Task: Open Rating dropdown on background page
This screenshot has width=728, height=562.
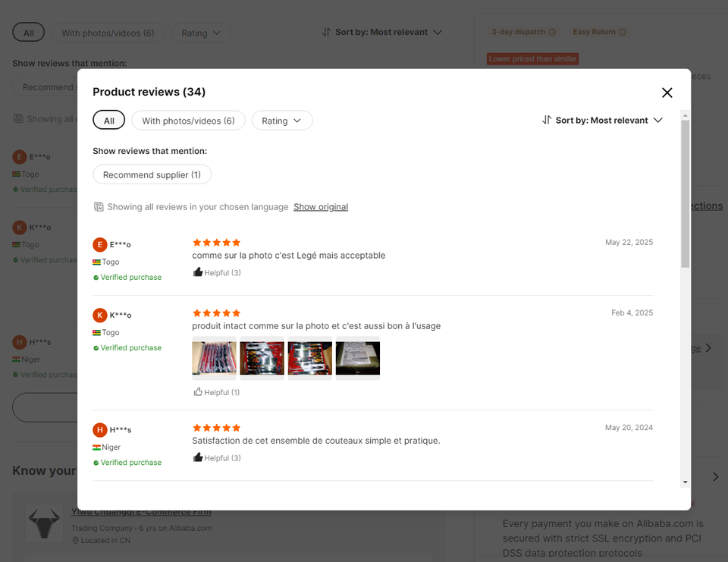Action: tap(202, 33)
